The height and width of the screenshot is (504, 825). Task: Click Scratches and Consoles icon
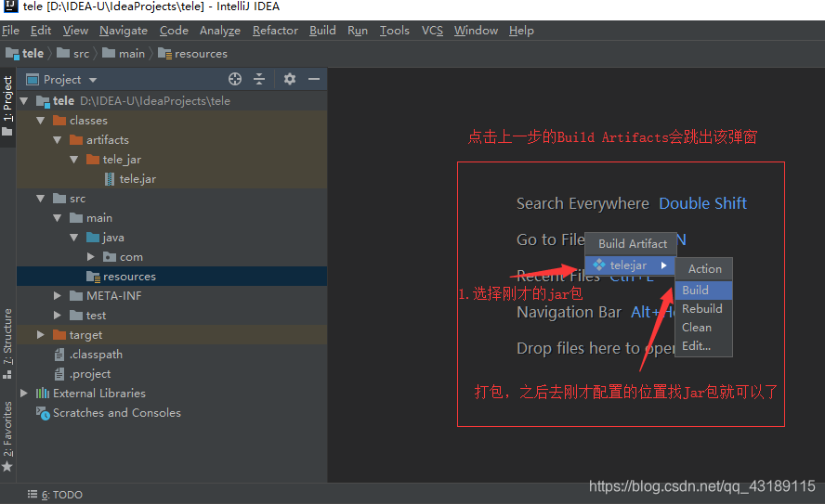[43, 413]
